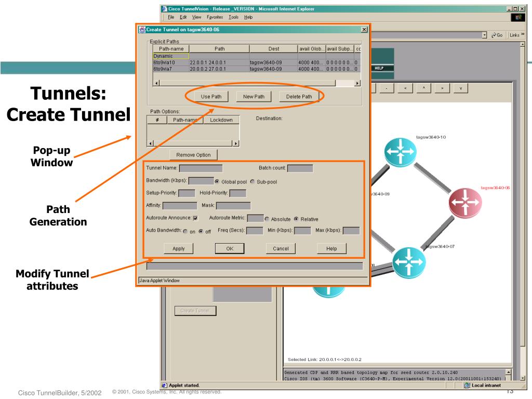The height and width of the screenshot is (399, 532).
Task: Select the Absolute metric radio button
Action: [x=267, y=219]
